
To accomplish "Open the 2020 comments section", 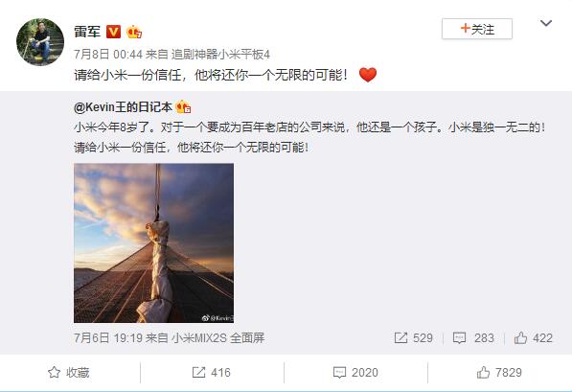I will [x=355, y=373].
